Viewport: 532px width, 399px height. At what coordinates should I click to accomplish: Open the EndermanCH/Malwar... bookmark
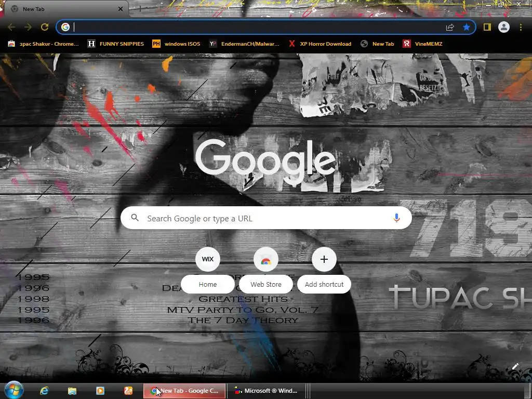coord(244,44)
